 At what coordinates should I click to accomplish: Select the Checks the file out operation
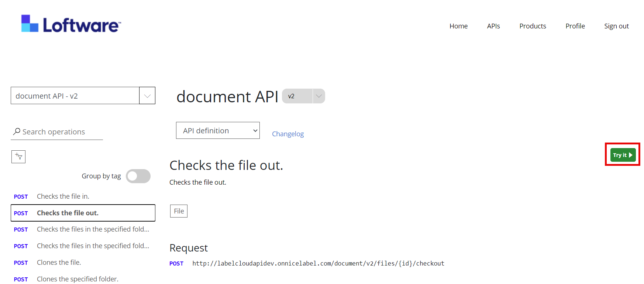click(x=68, y=213)
